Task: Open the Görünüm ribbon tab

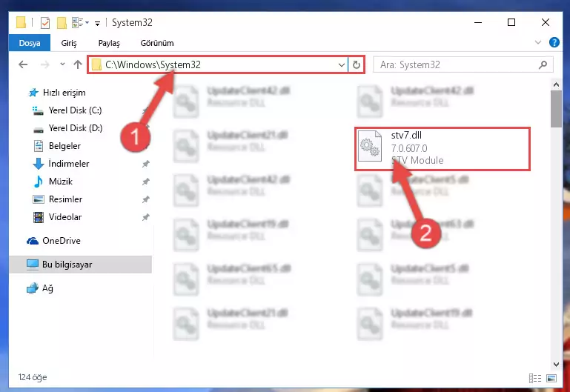Action: click(157, 43)
